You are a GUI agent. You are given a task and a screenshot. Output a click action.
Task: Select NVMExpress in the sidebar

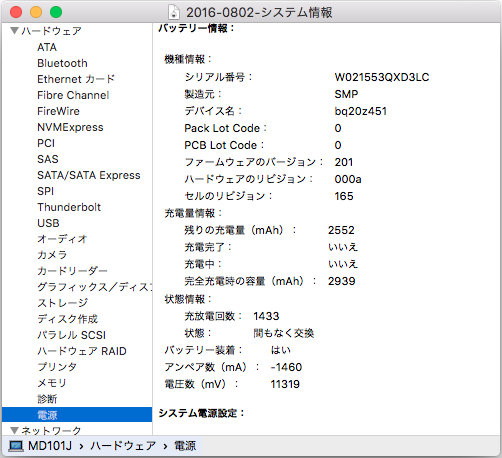70,127
